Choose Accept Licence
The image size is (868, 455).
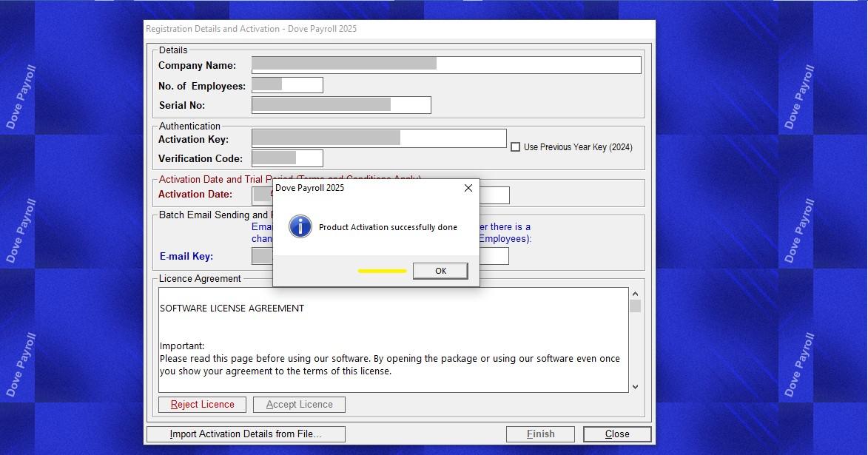(x=299, y=405)
